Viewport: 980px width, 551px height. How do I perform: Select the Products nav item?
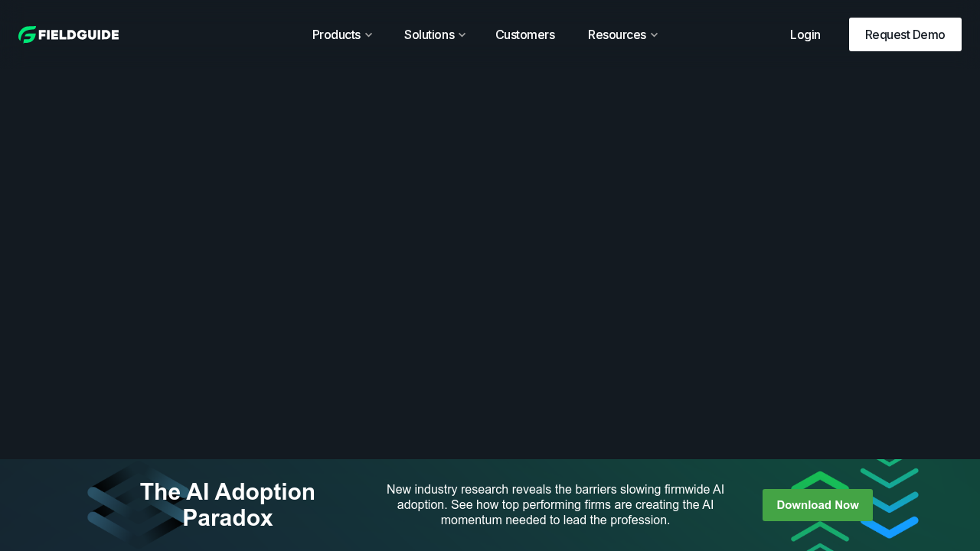[337, 34]
